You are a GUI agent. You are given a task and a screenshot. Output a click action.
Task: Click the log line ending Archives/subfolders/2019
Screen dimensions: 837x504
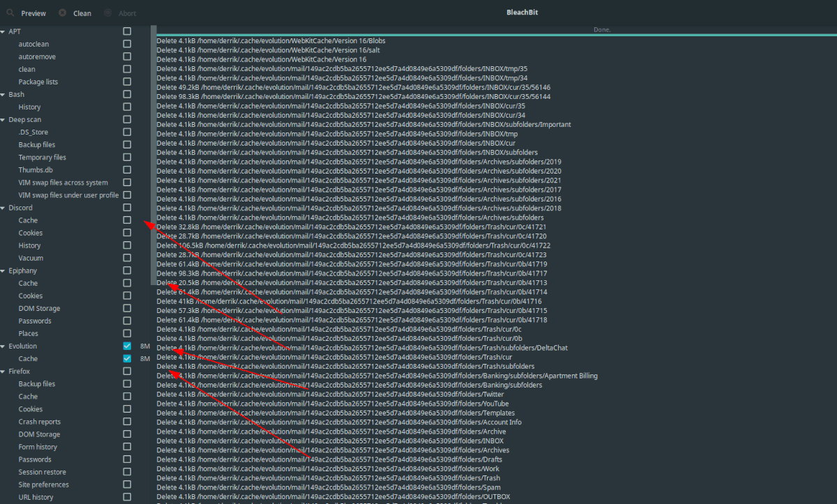point(359,162)
